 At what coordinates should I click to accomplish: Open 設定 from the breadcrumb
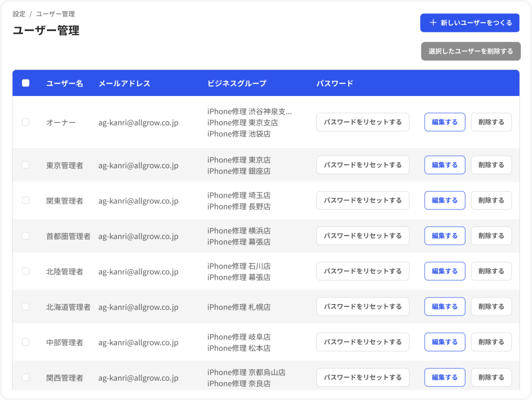[19, 14]
